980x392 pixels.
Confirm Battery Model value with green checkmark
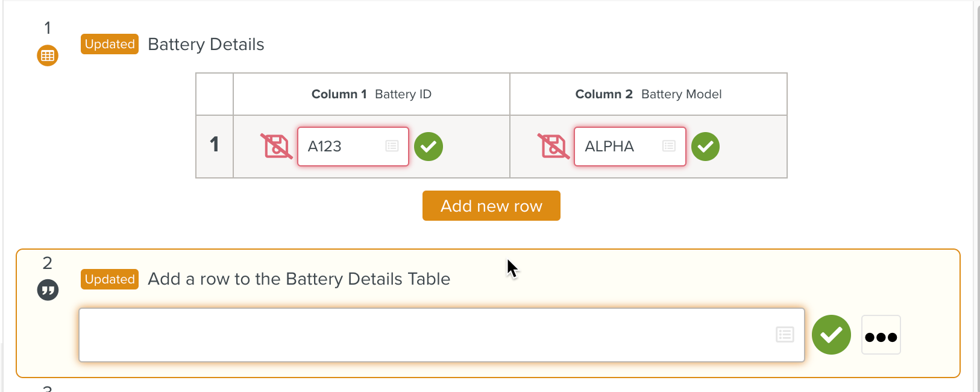point(705,147)
